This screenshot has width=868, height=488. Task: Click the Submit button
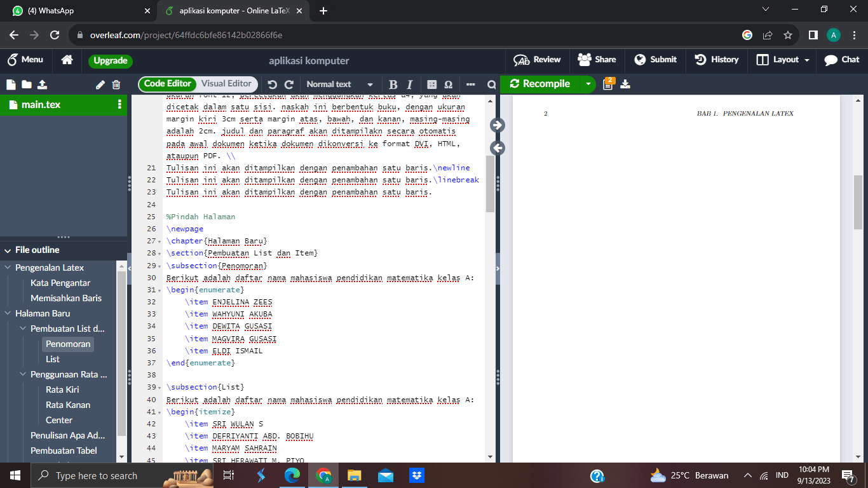click(x=655, y=60)
